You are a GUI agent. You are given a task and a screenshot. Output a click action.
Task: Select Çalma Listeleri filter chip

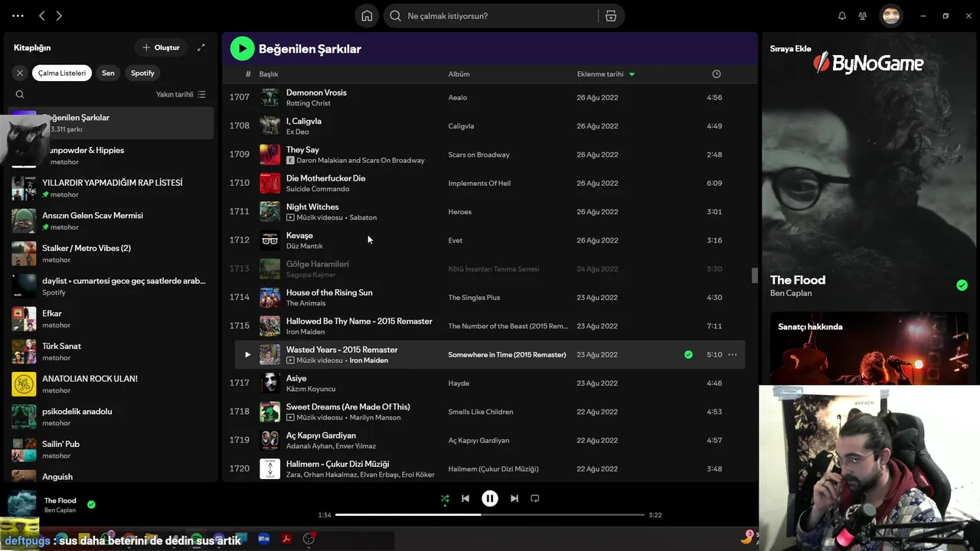coord(62,73)
